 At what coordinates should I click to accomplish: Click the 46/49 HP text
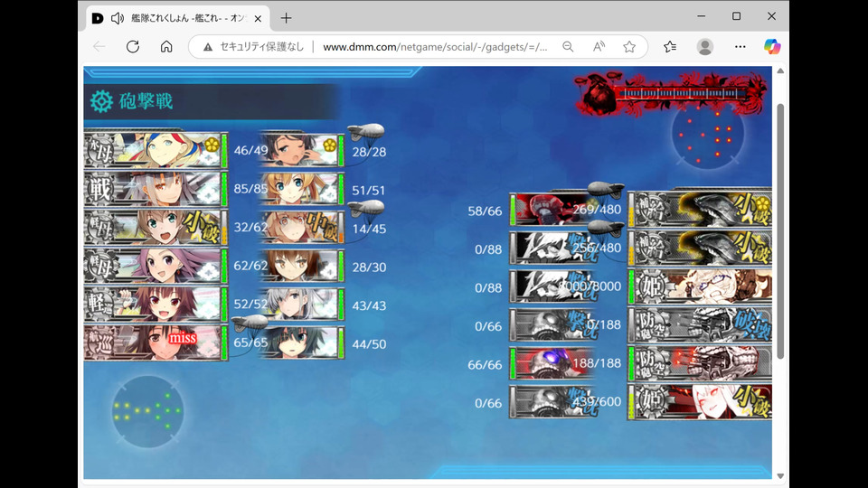pos(250,151)
